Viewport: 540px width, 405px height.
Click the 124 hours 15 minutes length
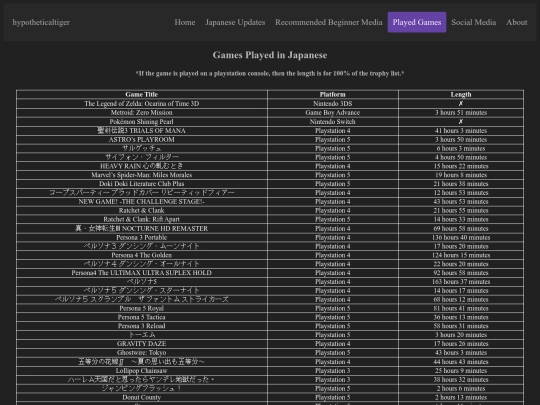coord(461,255)
